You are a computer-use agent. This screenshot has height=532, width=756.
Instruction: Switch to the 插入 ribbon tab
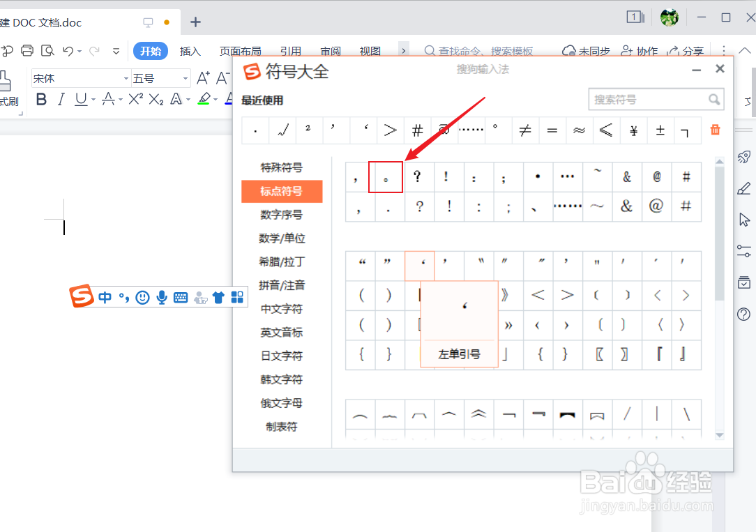[190, 51]
